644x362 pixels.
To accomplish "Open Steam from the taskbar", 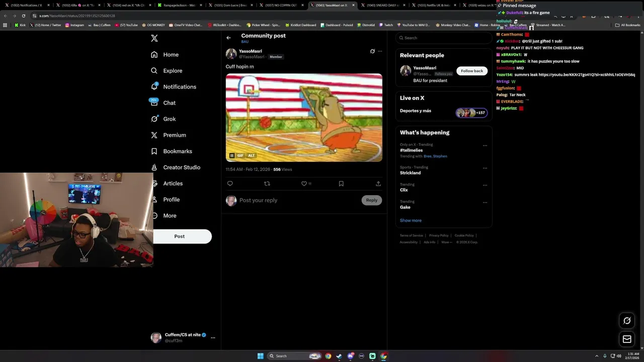I will pyautogui.click(x=339, y=356).
